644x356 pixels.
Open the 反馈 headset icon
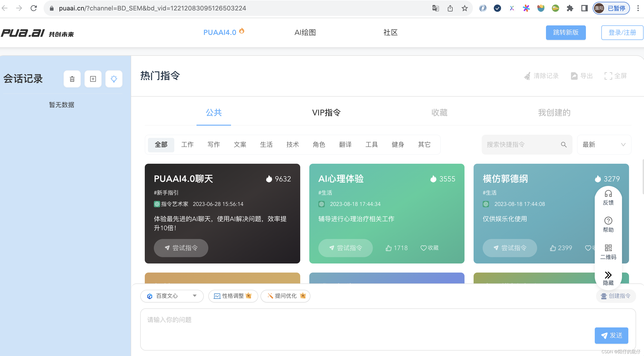point(608,194)
